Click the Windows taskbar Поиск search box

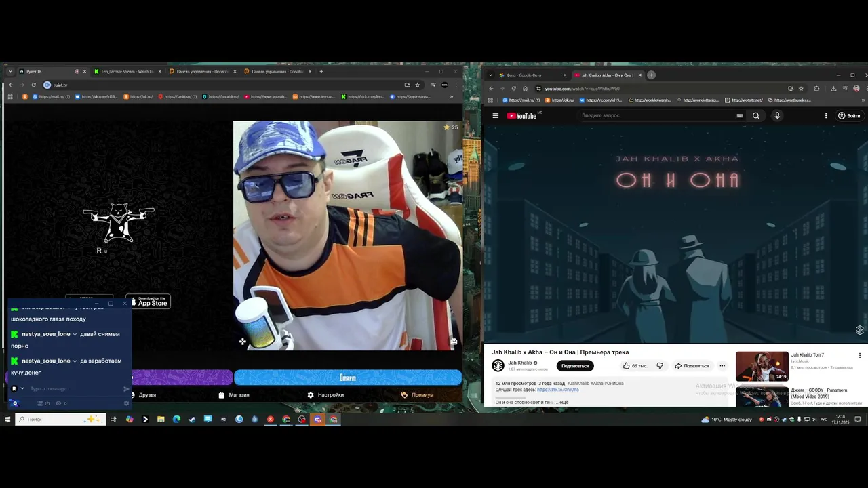coord(61,420)
